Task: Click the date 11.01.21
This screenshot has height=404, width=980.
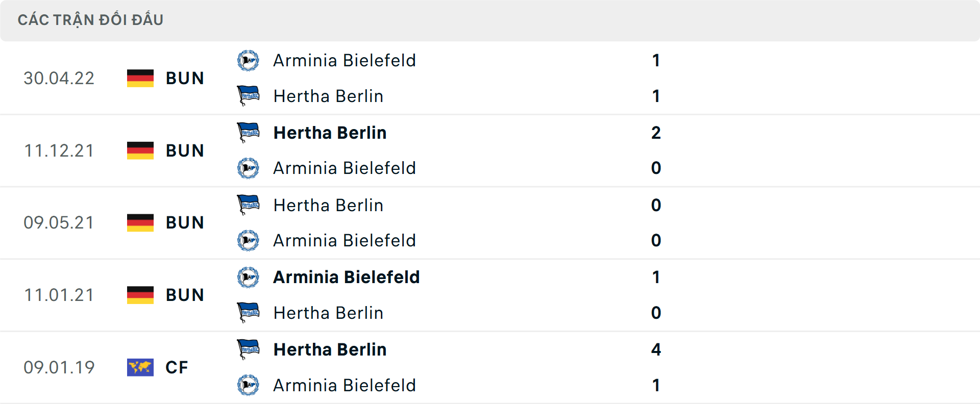Action: click(x=59, y=295)
